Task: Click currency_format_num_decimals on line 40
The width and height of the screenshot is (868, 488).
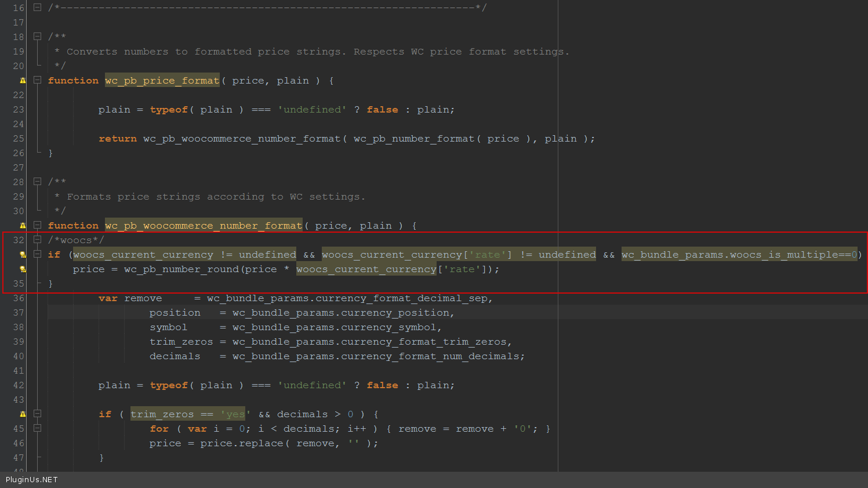Action: pyautogui.click(x=430, y=356)
